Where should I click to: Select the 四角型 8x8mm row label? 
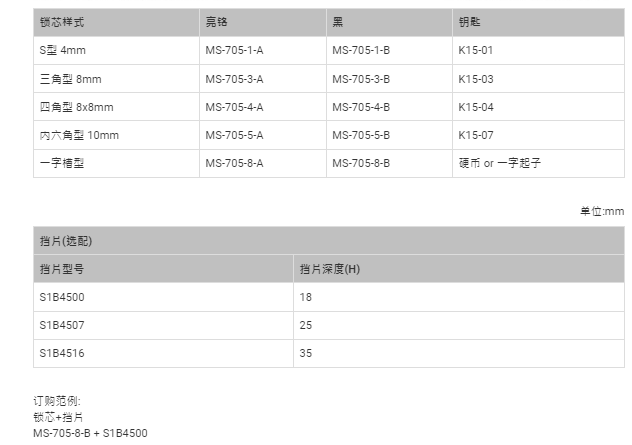(77, 107)
